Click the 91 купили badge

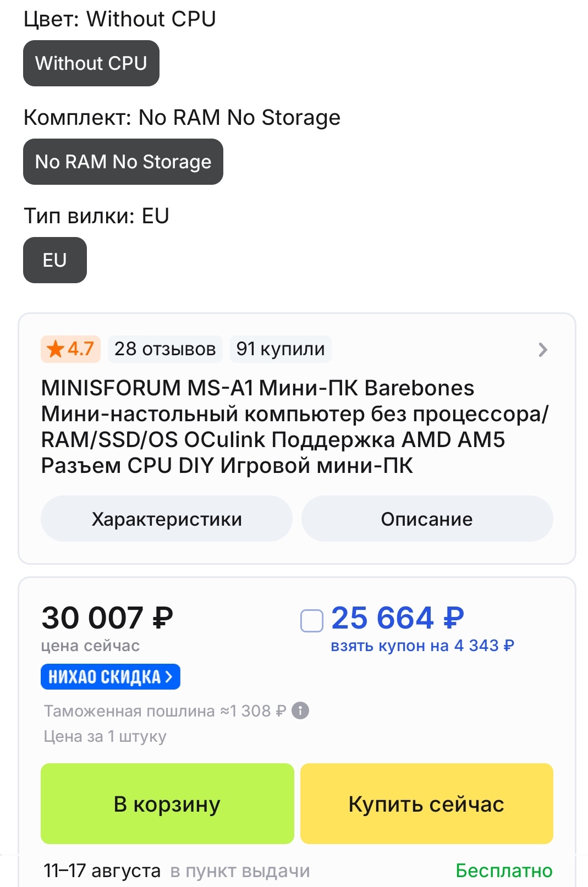pos(281,349)
